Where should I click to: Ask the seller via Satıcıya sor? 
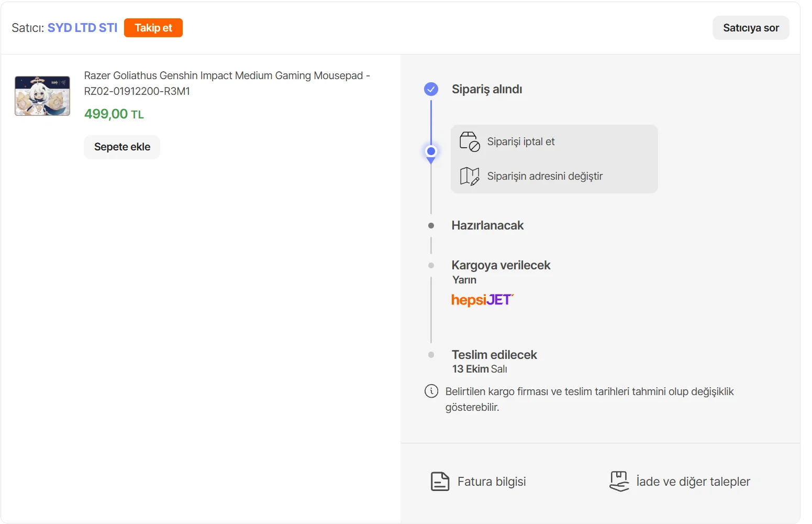click(751, 28)
